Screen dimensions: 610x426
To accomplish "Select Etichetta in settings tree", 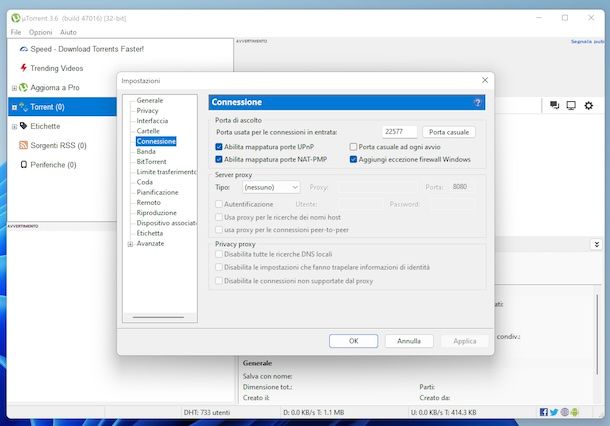I will 149,233.
